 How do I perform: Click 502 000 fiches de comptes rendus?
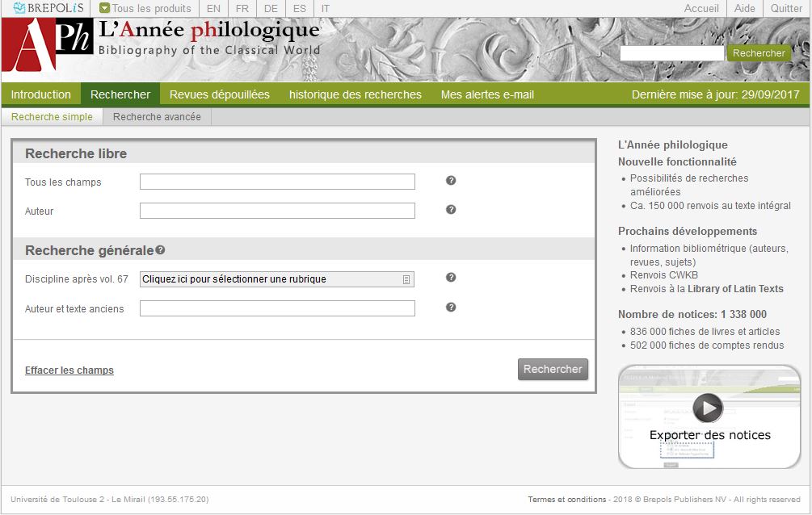(x=707, y=345)
